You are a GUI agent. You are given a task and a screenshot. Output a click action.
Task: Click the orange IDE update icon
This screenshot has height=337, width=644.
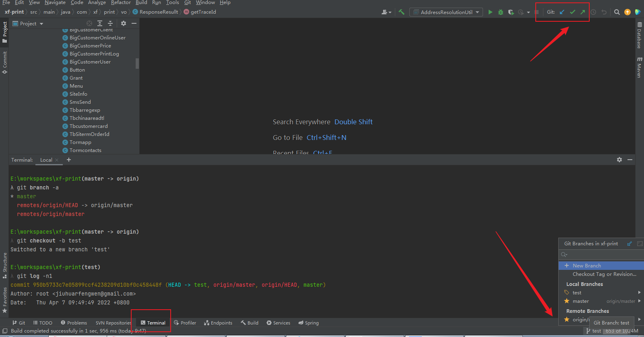pos(627,12)
